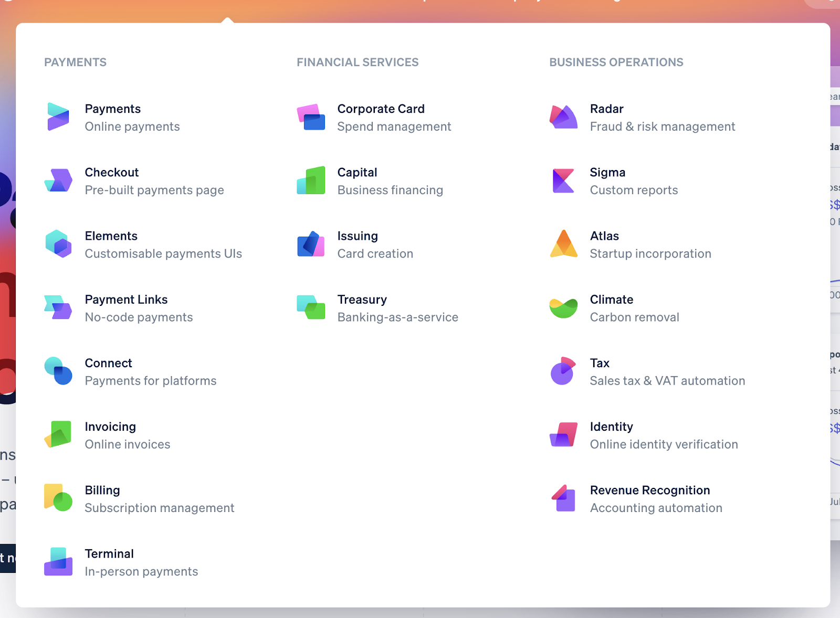840x618 pixels.
Task: Open the Connect menu link
Action: [x=109, y=363]
